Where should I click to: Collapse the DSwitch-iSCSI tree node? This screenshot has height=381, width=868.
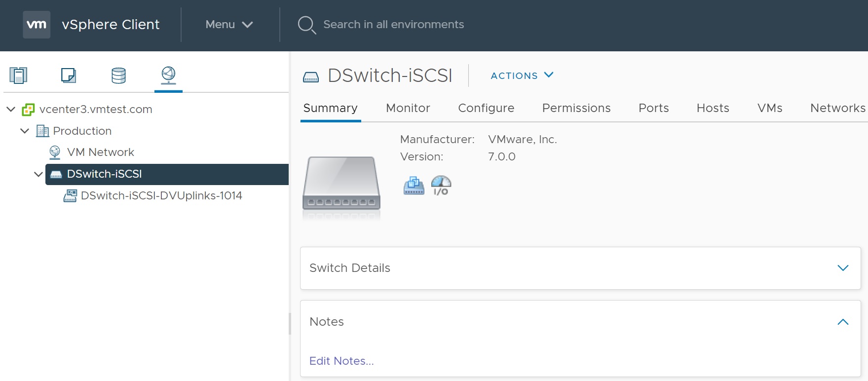[38, 174]
